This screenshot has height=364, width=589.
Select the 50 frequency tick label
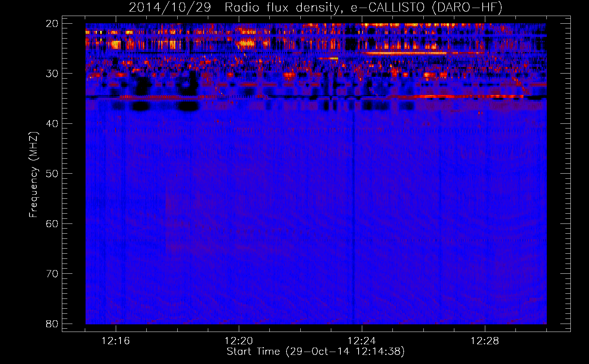[x=52, y=174]
